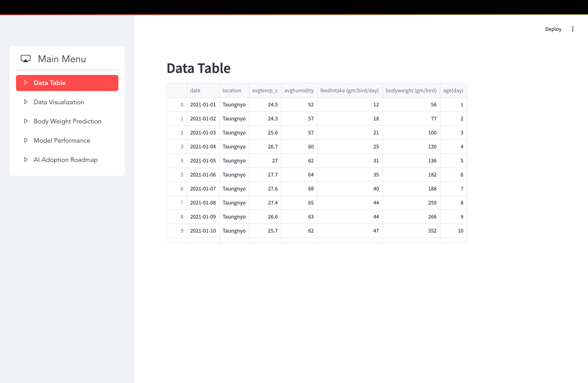Click the triangle icon beside Data Table
The image size is (588, 383).
tap(26, 83)
